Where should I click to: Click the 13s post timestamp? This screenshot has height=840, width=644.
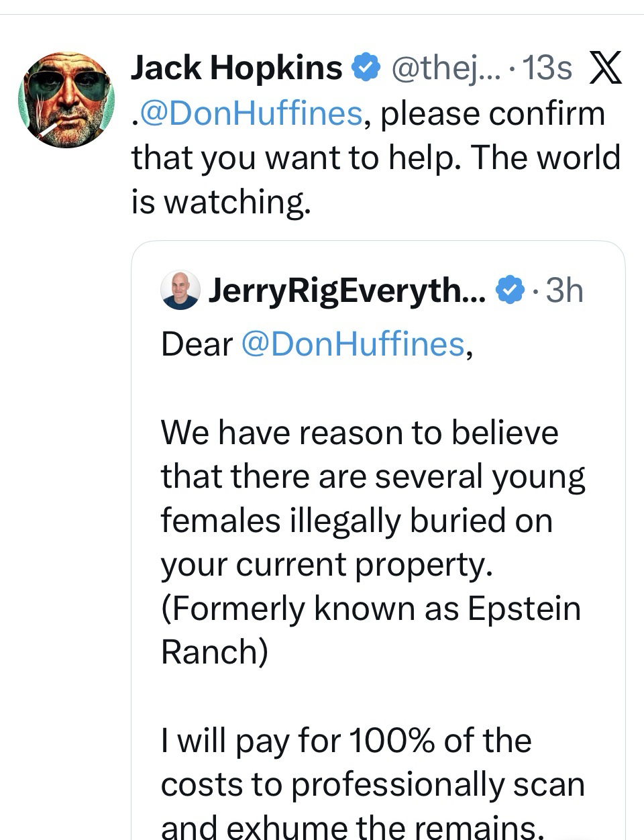(547, 68)
